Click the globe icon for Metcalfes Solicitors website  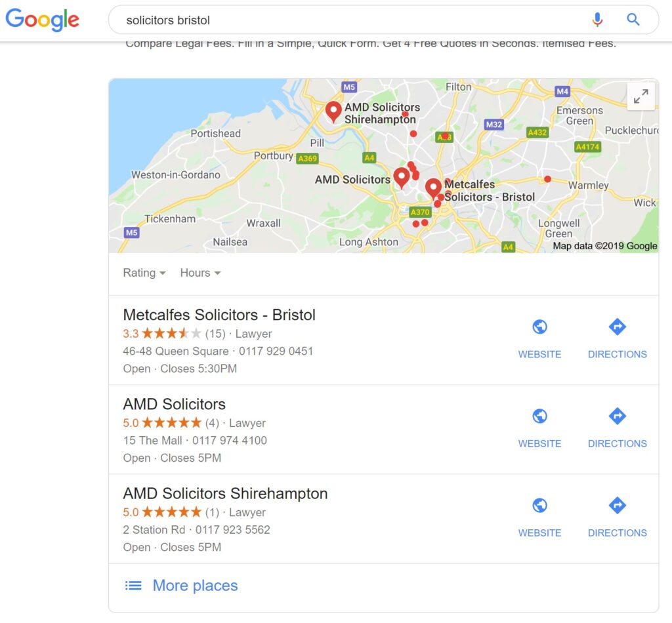[x=539, y=326]
